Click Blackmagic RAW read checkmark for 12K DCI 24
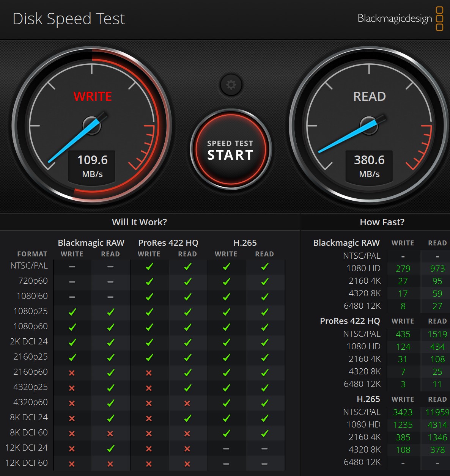 click(110, 448)
